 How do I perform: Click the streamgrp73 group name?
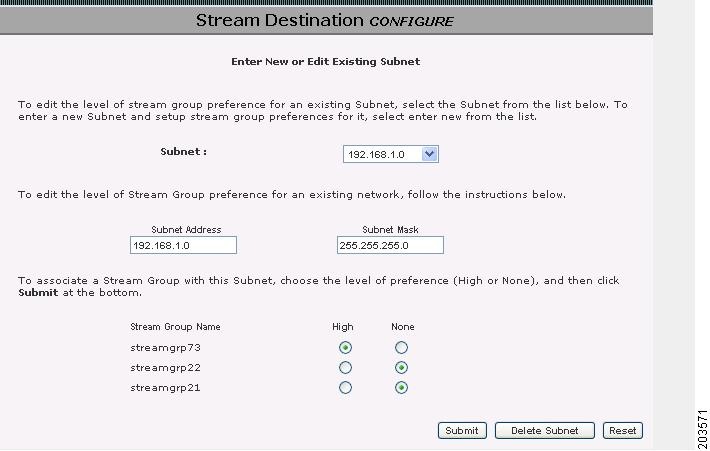pos(165,348)
